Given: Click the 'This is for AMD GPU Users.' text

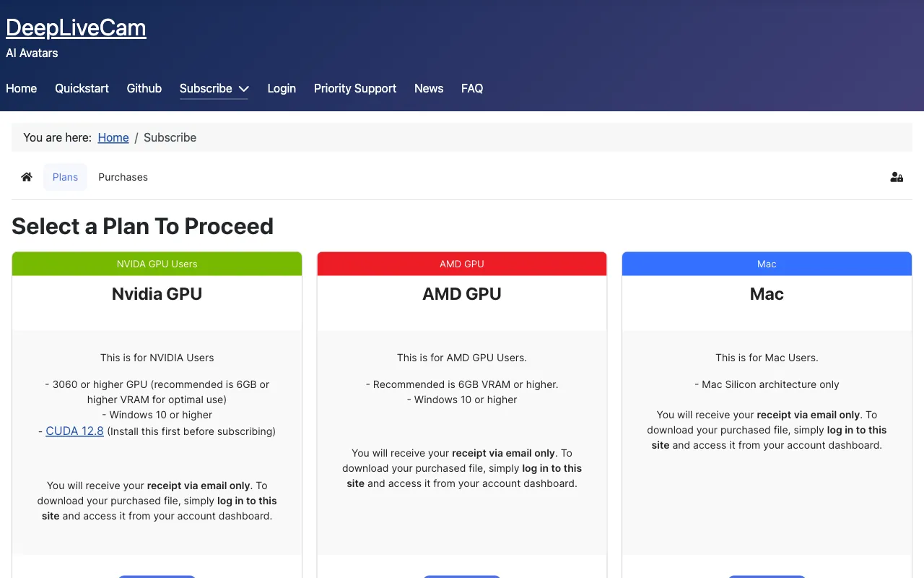Looking at the screenshot, I should [462, 358].
